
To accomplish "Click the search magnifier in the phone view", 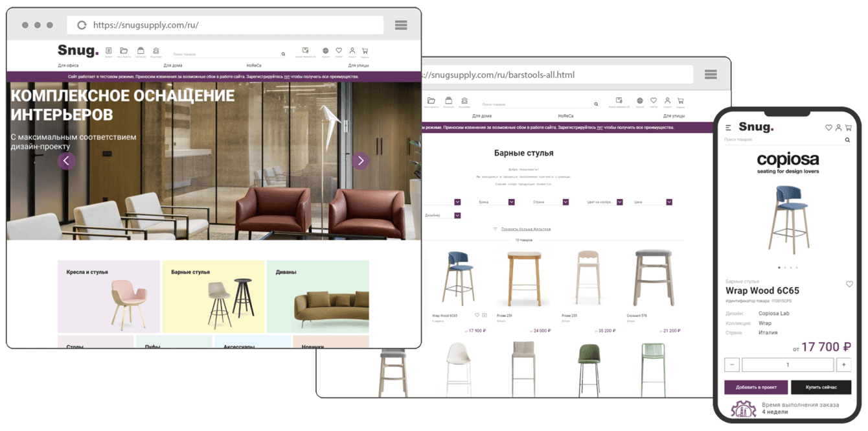I will 847,140.
